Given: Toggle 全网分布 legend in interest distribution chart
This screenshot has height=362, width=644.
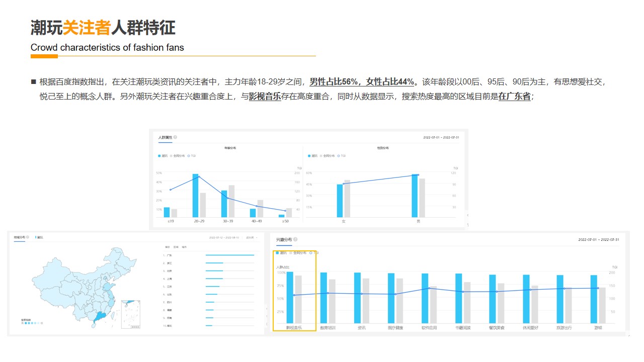Looking at the screenshot, I should click(298, 252).
